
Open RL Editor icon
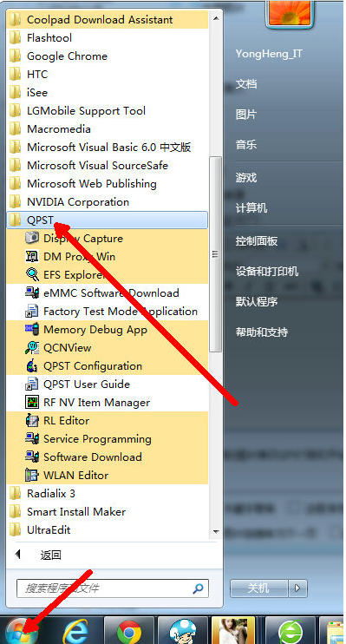pos(31,421)
